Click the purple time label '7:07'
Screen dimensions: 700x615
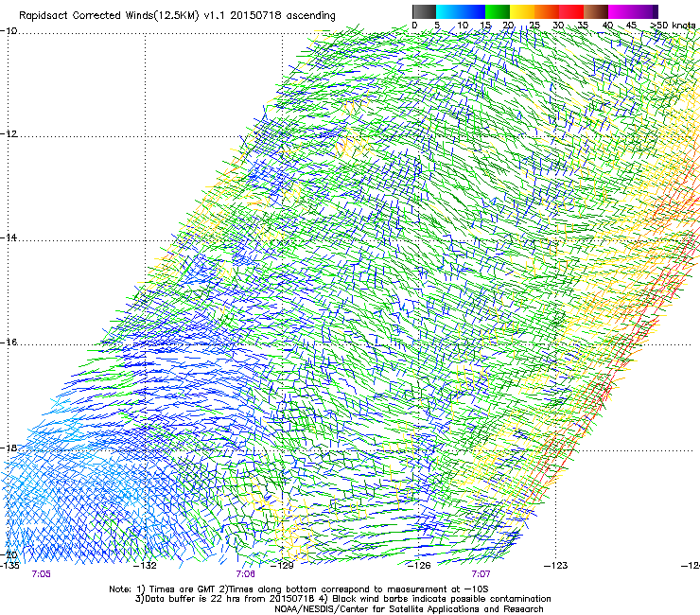(481, 574)
